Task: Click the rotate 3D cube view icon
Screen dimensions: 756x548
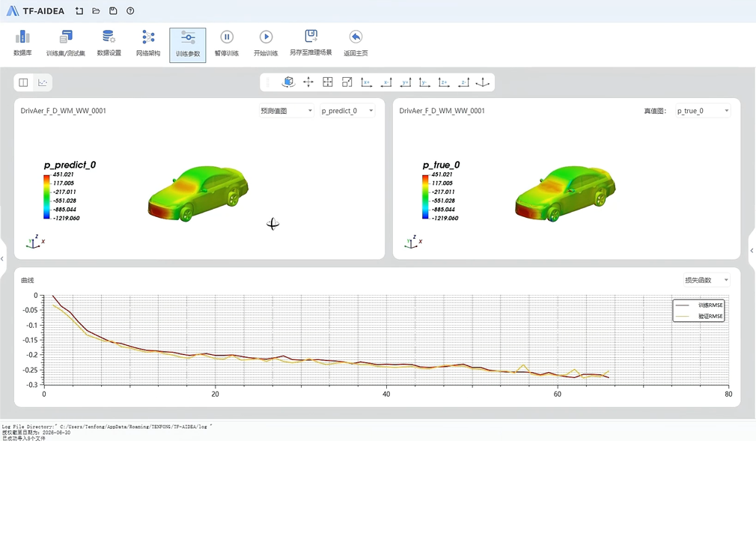Action: click(x=288, y=82)
